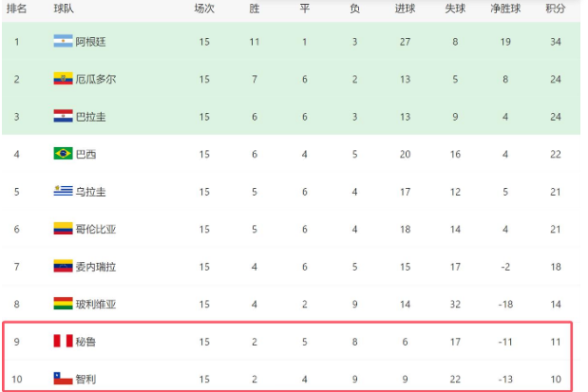This screenshot has height=392, width=588.
Task: Sort by the 净胜球 column header
Action: coord(505,9)
